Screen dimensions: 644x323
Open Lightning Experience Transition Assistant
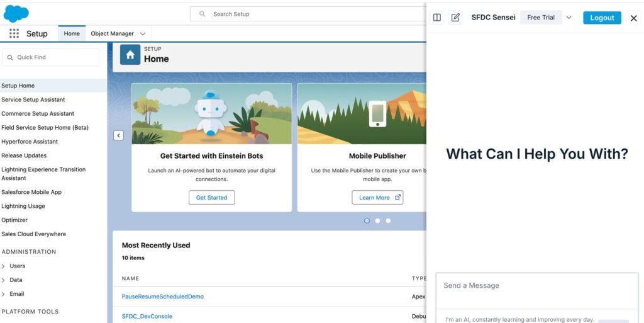click(43, 173)
